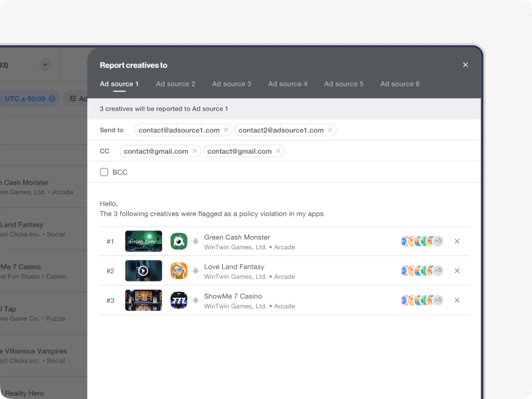Open the Ad source 6 tab

[x=400, y=84]
